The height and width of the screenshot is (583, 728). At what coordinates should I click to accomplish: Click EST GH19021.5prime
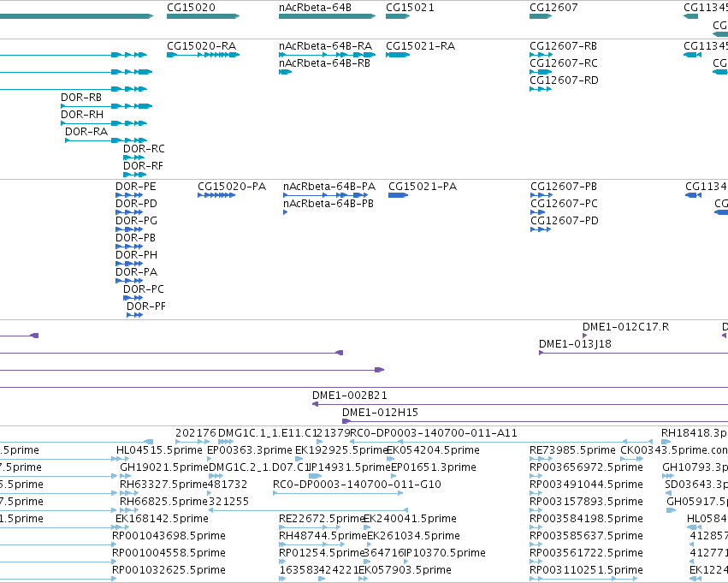click(164, 467)
